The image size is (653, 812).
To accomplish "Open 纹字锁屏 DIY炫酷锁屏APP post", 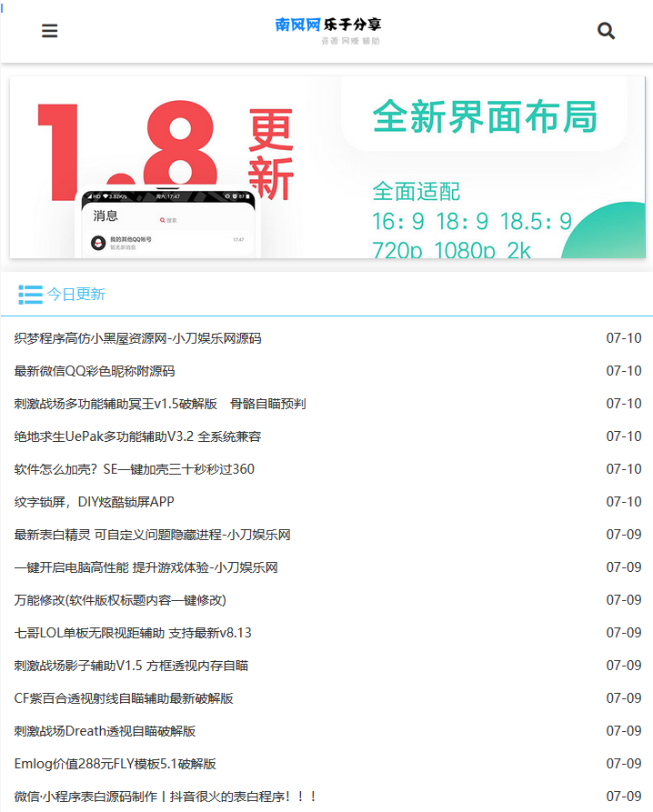I will (x=95, y=502).
